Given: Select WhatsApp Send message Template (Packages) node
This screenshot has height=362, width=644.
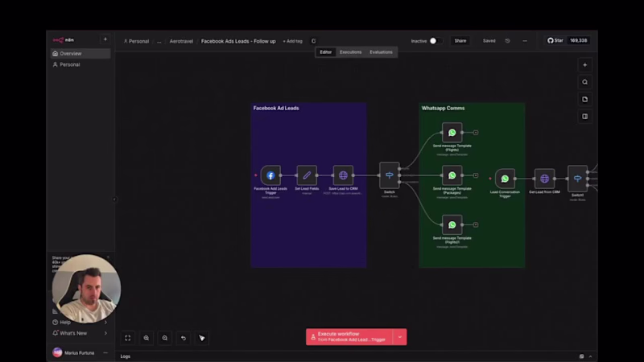Looking at the screenshot, I should coord(452,175).
